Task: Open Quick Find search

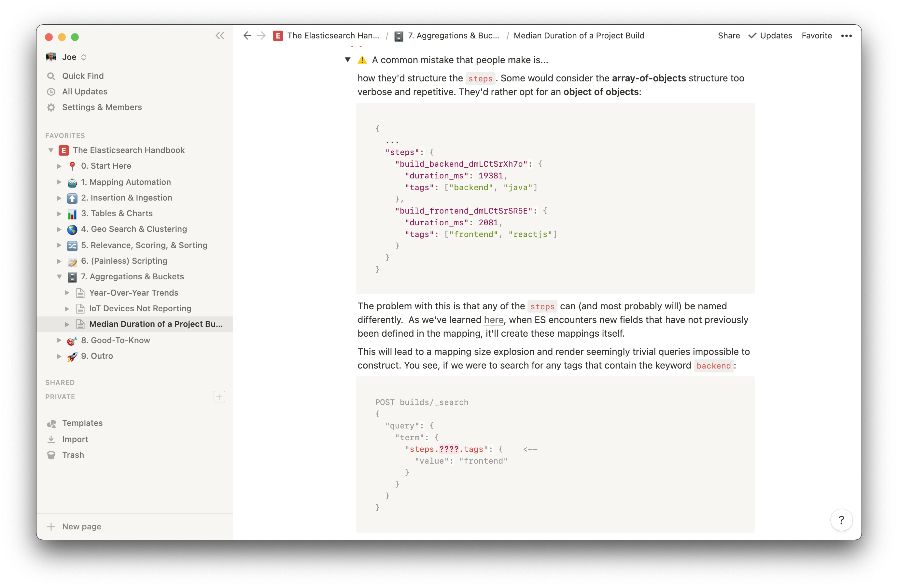Action: tap(83, 76)
